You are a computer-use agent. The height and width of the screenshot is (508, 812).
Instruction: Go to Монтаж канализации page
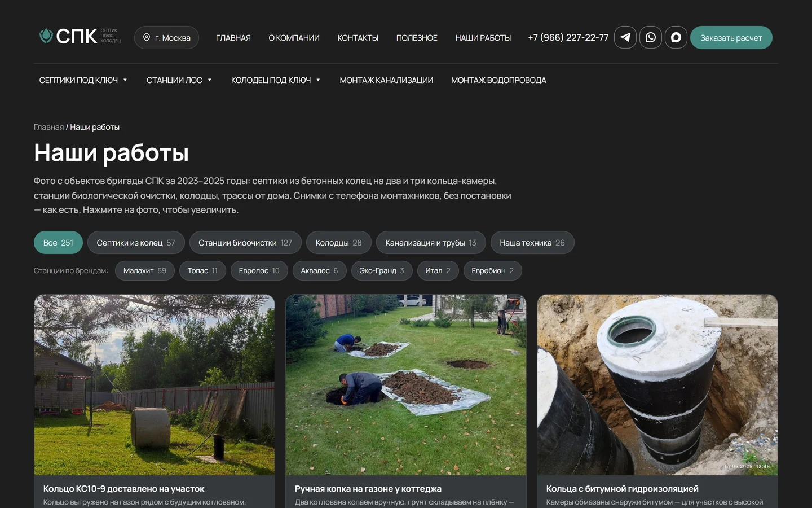point(386,80)
